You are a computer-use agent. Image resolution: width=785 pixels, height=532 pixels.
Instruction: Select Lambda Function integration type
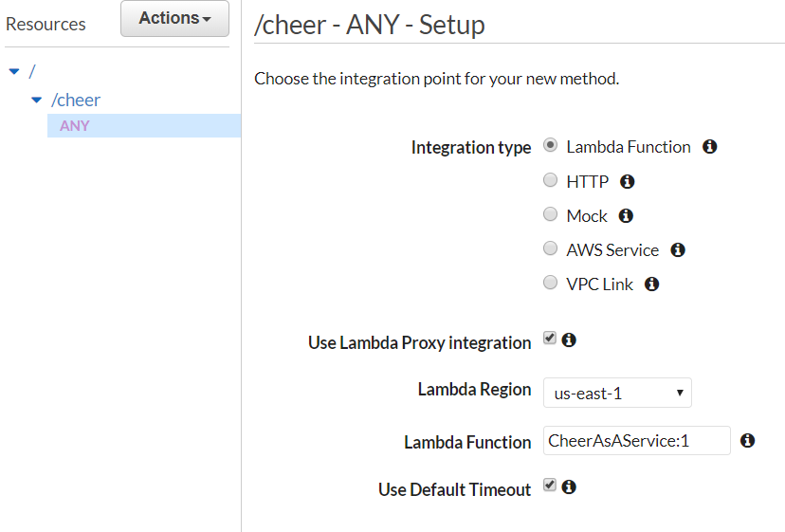click(x=550, y=146)
